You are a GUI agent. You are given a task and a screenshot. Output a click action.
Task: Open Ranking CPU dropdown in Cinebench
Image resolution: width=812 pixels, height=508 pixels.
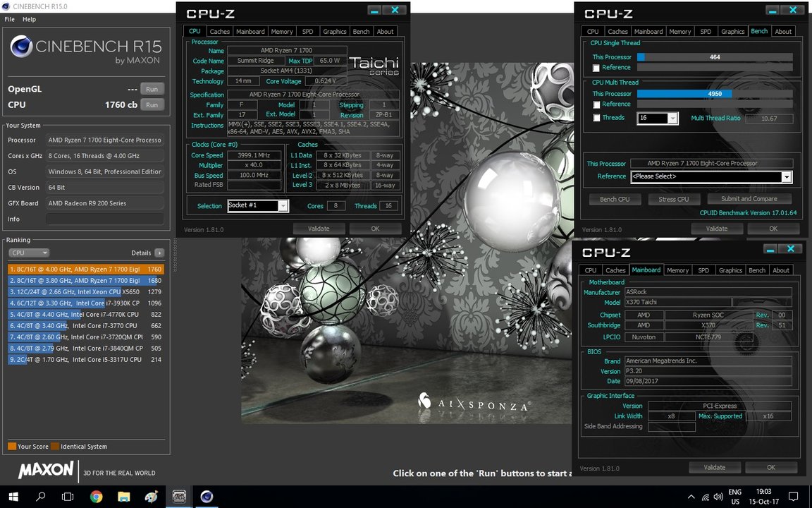(x=28, y=253)
